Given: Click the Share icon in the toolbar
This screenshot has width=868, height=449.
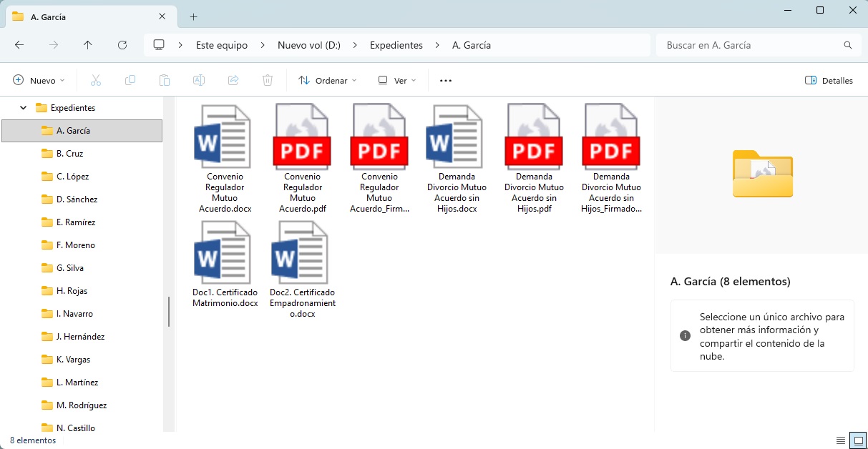Looking at the screenshot, I should coord(233,80).
